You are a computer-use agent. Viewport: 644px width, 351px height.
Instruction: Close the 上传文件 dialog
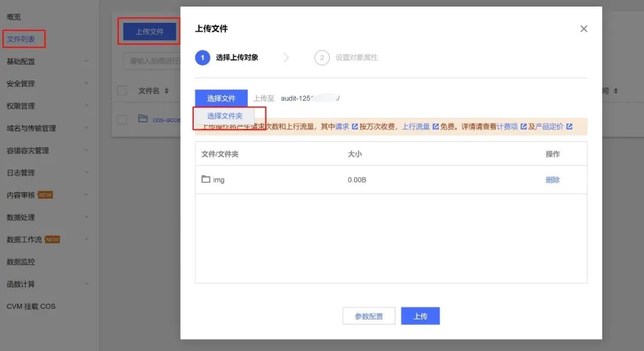(584, 29)
